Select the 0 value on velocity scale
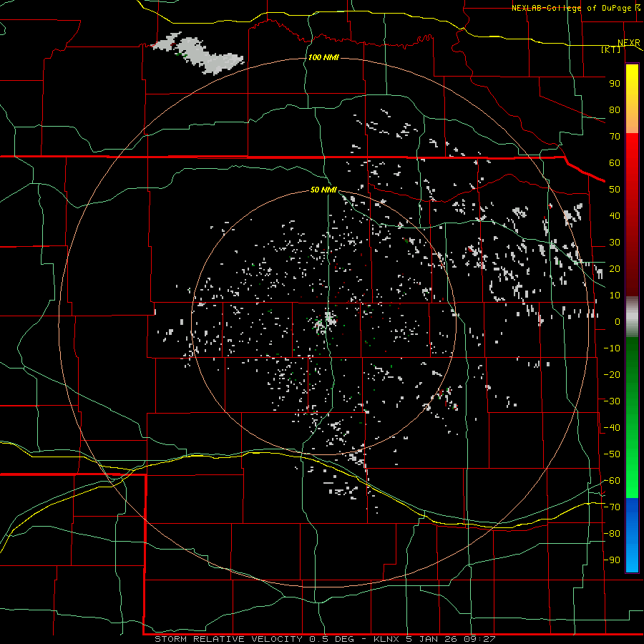The width and height of the screenshot is (644, 644). coord(618,322)
